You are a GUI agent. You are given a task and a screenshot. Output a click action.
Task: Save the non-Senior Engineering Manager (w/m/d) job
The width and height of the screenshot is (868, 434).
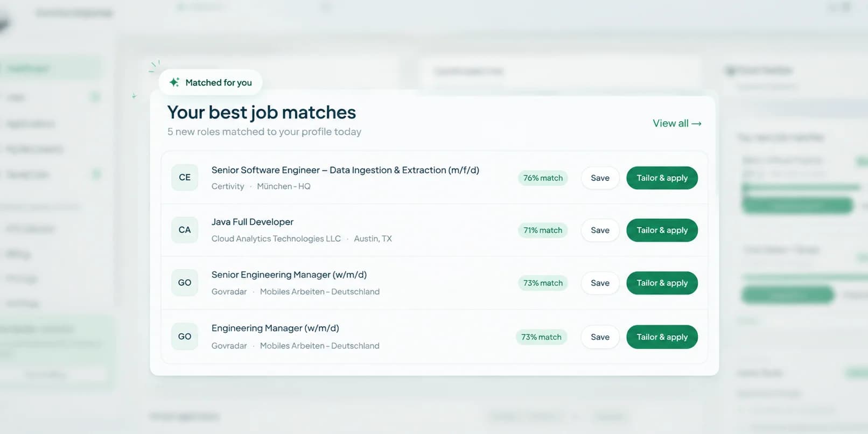[600, 337]
